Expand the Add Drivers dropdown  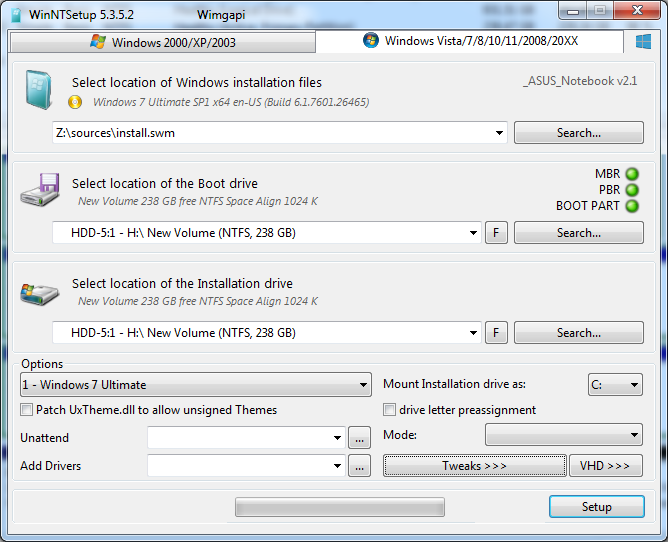(337, 466)
